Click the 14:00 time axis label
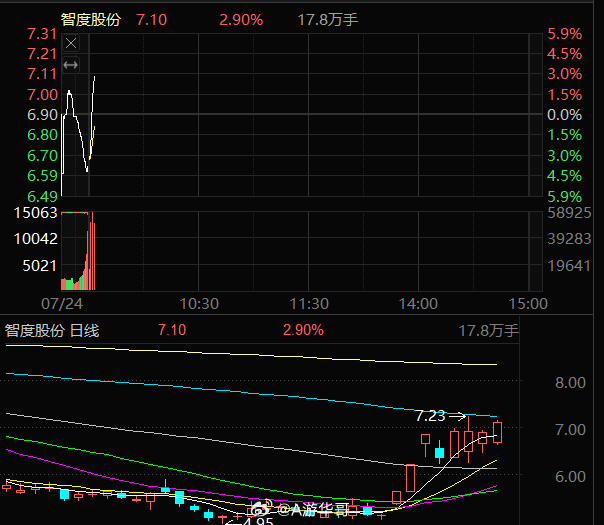Screen dimensions: 604x525 [x=418, y=304]
